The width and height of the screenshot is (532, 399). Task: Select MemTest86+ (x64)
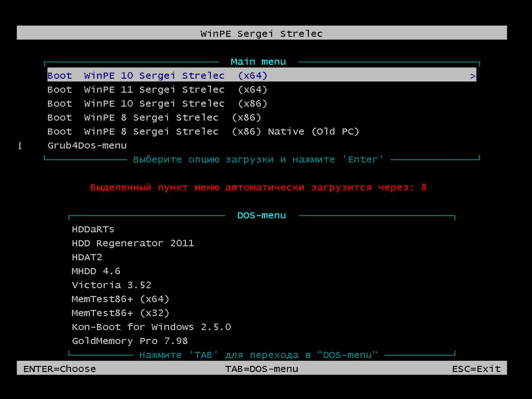(120, 298)
